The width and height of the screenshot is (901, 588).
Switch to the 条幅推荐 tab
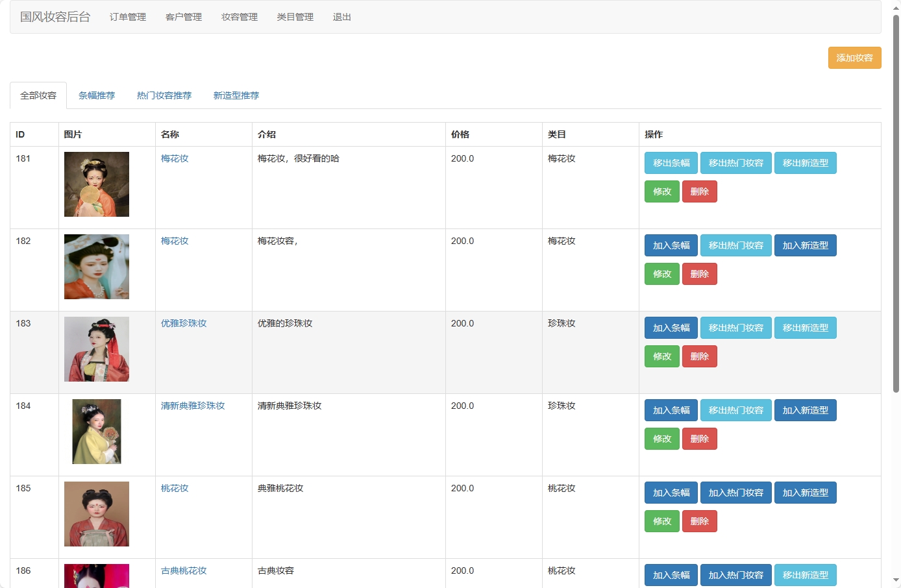pyautogui.click(x=96, y=95)
